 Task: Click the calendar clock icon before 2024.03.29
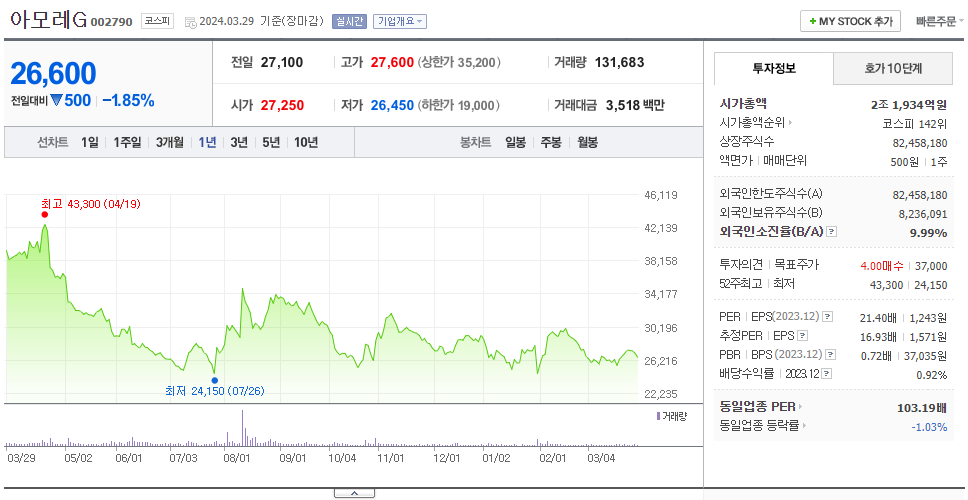(190, 22)
